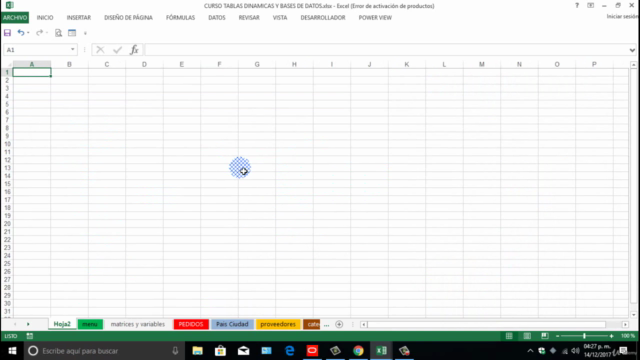
Task: Cancel the formula entry (X icon)
Action: tap(100, 50)
